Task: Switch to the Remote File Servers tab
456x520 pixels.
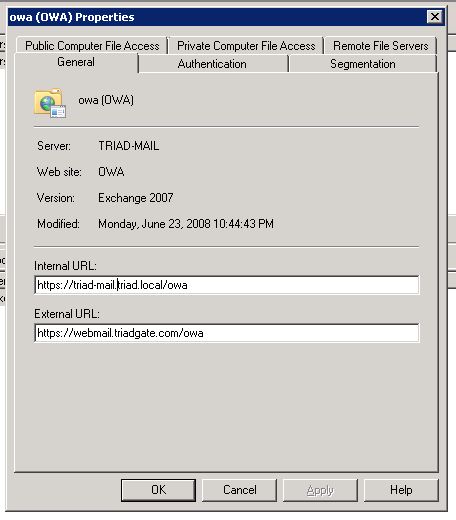Action: [381, 46]
